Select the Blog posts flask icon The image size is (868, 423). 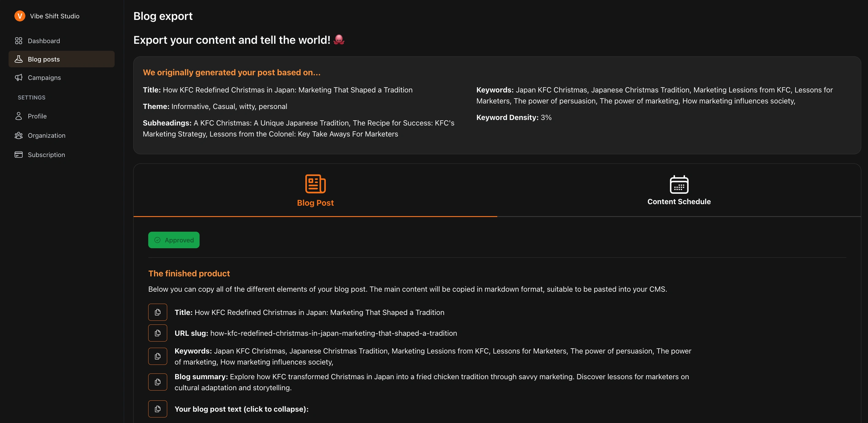point(19,59)
